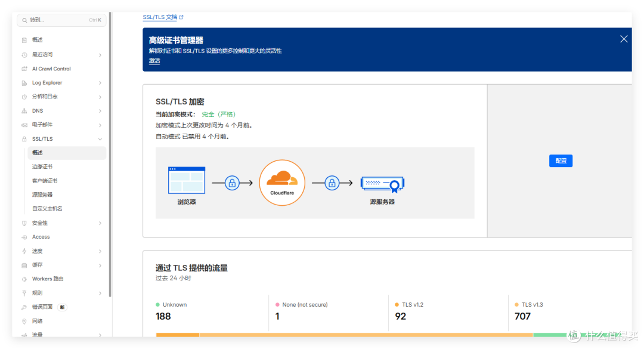Click the dark orange segment of TLS traffic bar
This screenshot has height=349, width=644.
(x=178, y=335)
